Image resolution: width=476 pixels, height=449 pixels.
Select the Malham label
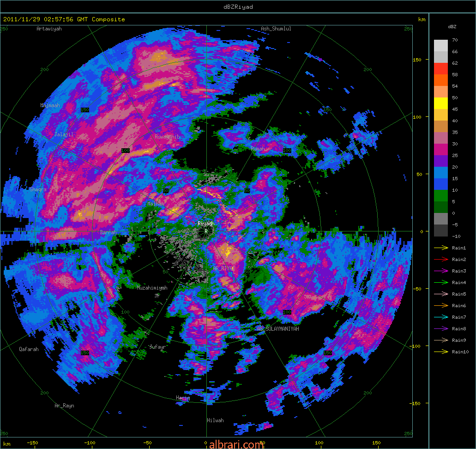(x=156, y=204)
